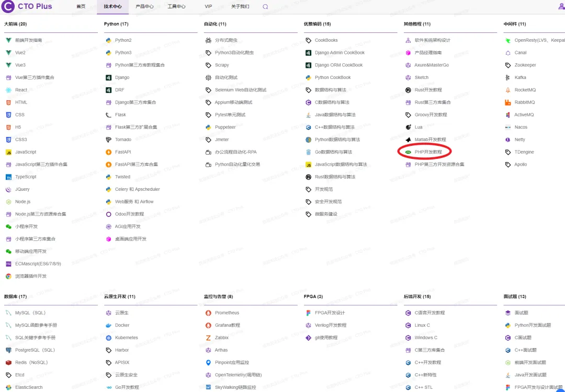
Task: Open the Matlab开发教程 link
Action: click(430, 140)
